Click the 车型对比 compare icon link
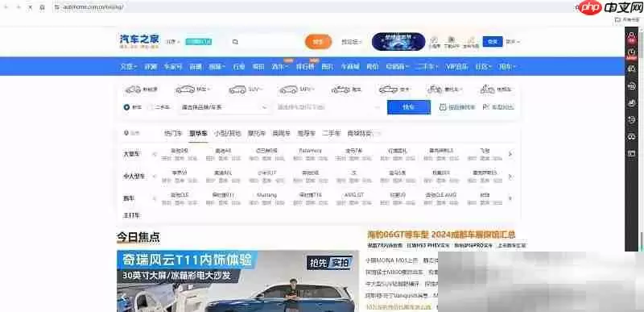The height and width of the screenshot is (312, 644). [x=486, y=107]
